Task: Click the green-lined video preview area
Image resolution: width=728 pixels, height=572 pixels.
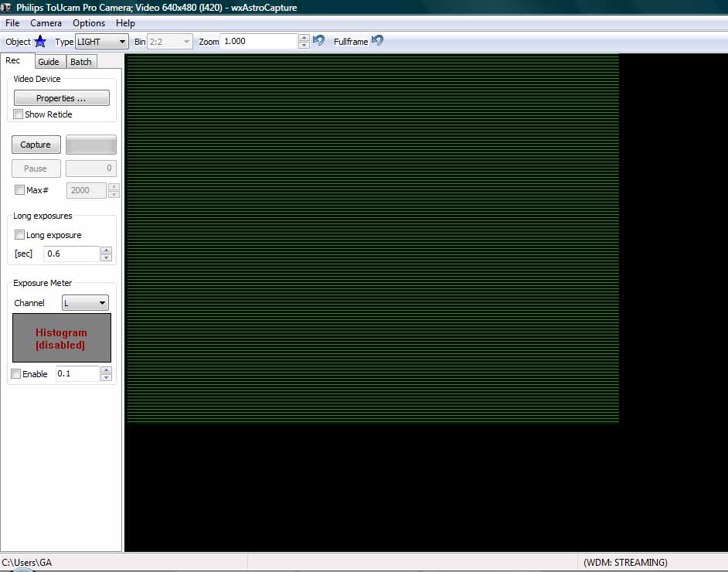Action: (x=373, y=239)
